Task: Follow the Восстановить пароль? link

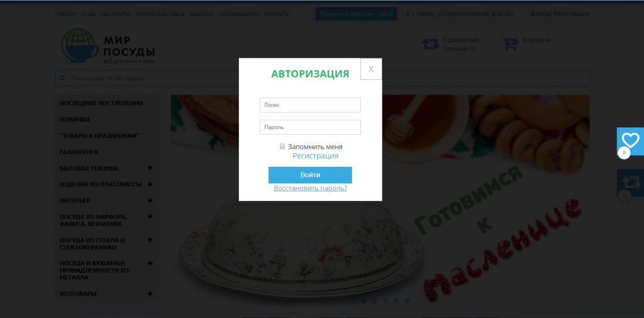Action: 310,188
